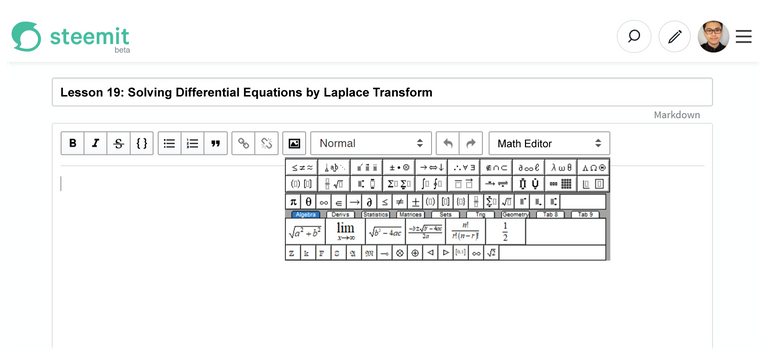Open the Math Editor dropdown
The width and height of the screenshot is (768, 360).
[x=549, y=144]
